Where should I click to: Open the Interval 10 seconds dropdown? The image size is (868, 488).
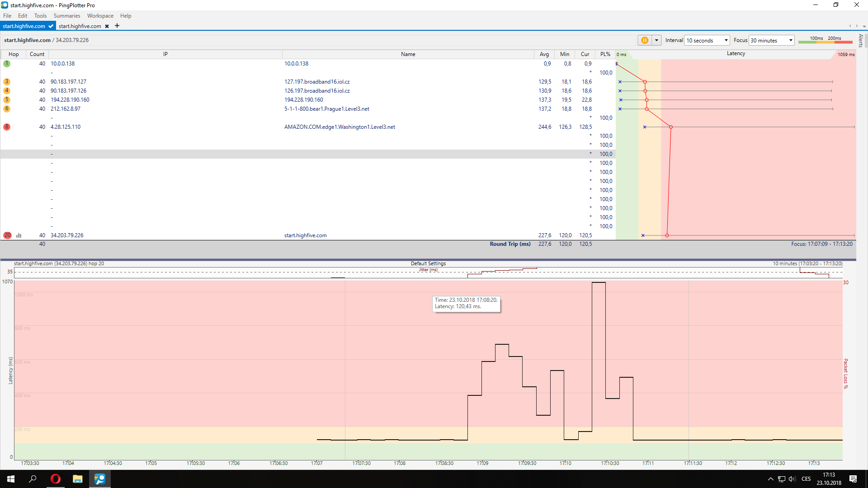[707, 40]
